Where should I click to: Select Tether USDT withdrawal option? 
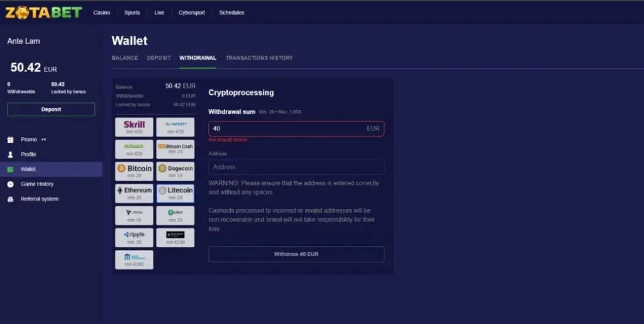coord(175,215)
